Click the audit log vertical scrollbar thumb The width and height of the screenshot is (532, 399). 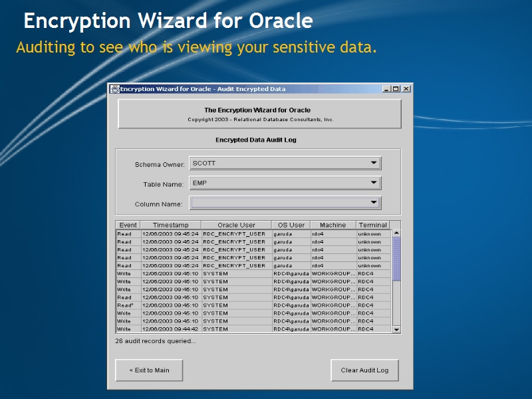coord(396,259)
